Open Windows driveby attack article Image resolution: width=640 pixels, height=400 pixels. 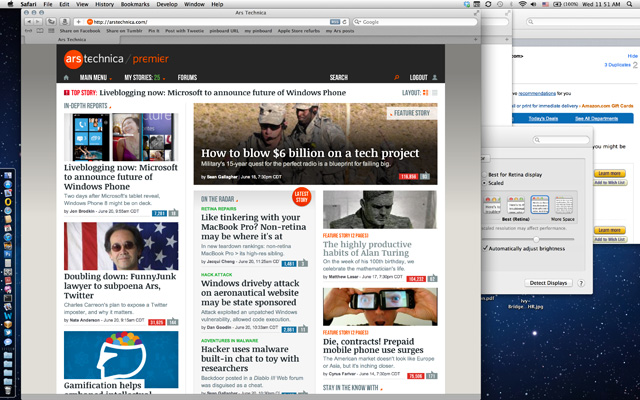(250, 293)
